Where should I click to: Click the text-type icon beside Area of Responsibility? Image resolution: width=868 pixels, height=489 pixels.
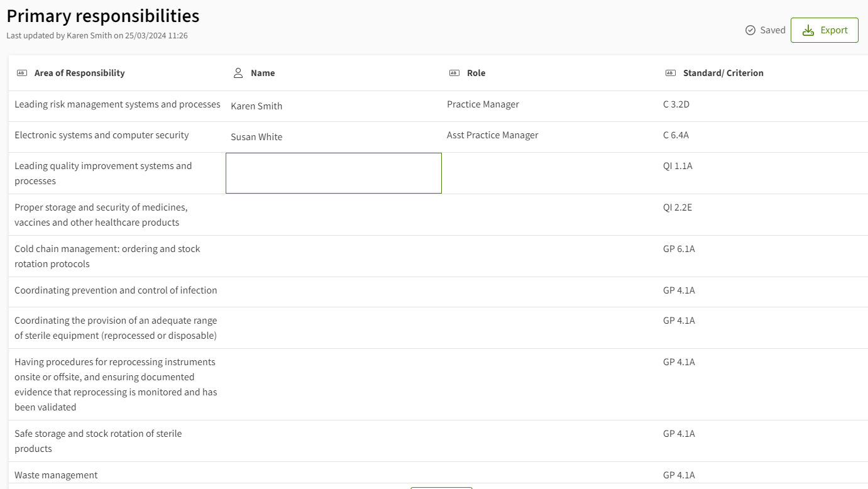[x=21, y=72]
